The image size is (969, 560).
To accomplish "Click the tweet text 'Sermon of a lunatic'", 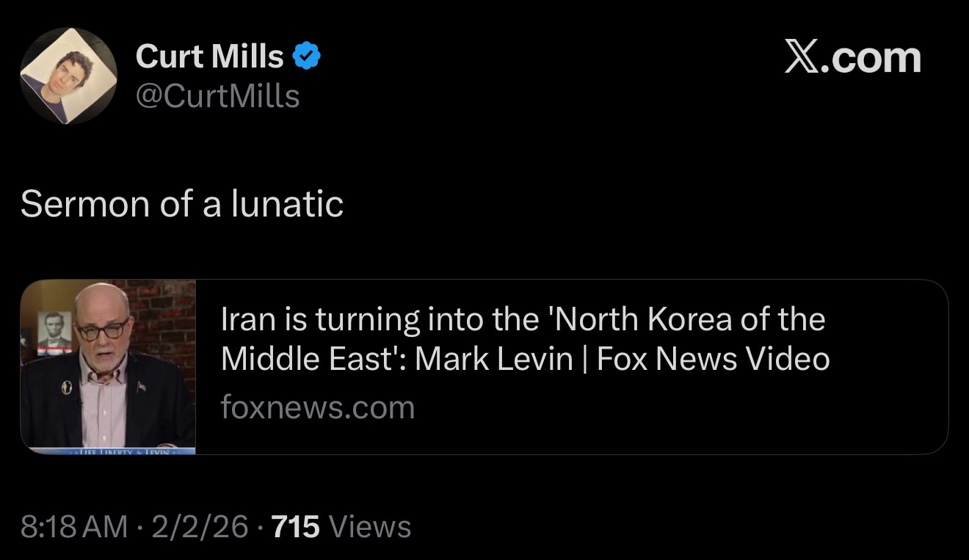I will click(184, 205).
